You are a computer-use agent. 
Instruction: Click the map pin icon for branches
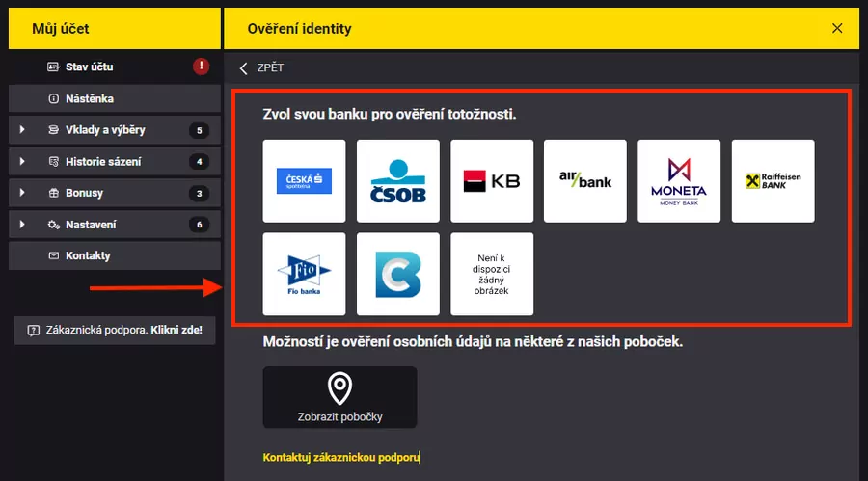click(339, 388)
